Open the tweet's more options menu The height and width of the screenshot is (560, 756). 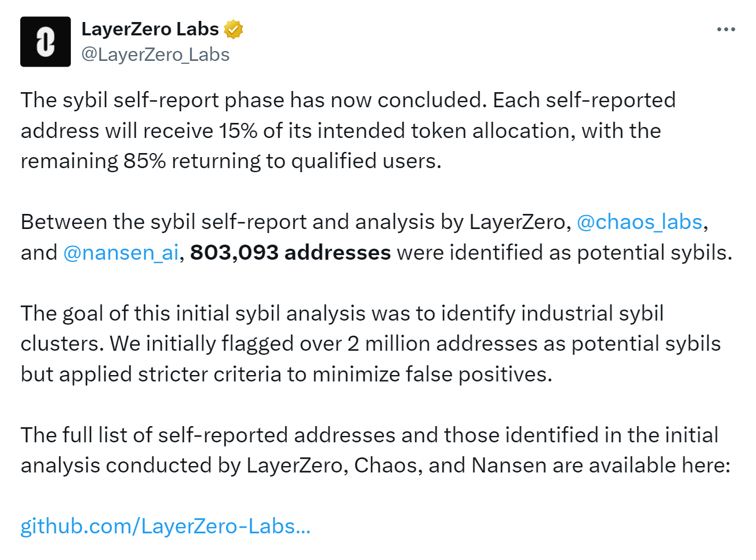[726, 29]
